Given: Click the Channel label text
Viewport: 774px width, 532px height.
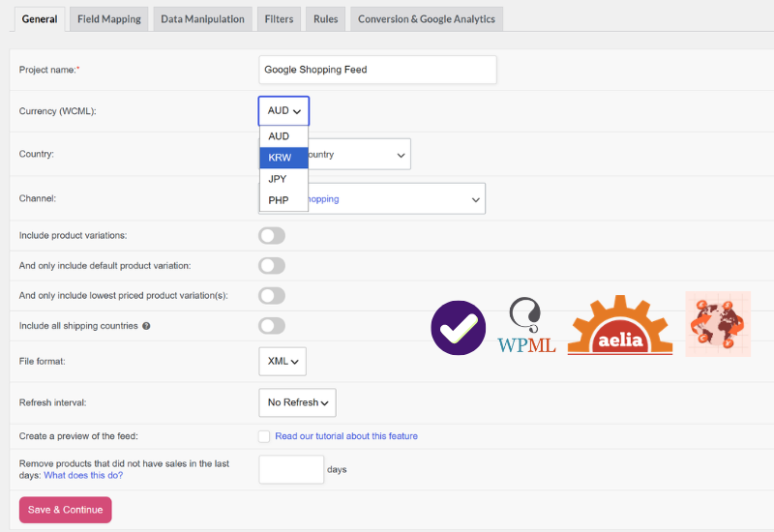Looking at the screenshot, I should 38,198.
